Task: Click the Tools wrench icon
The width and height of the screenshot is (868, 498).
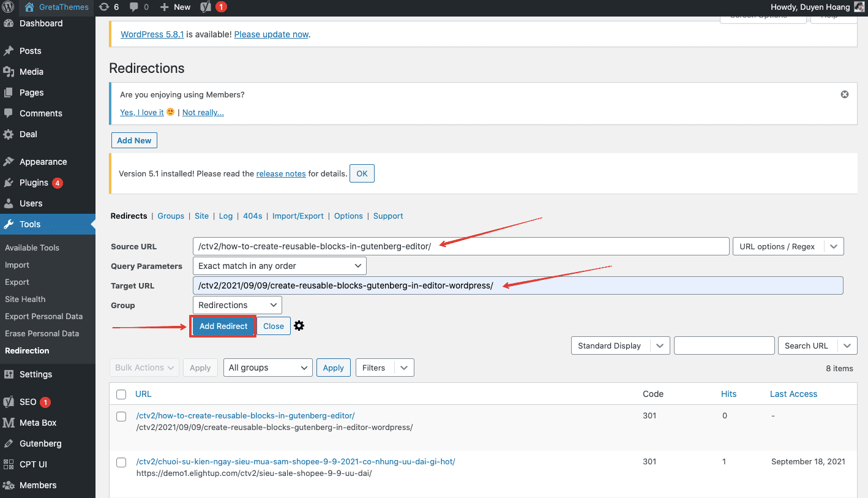Action: (x=9, y=224)
